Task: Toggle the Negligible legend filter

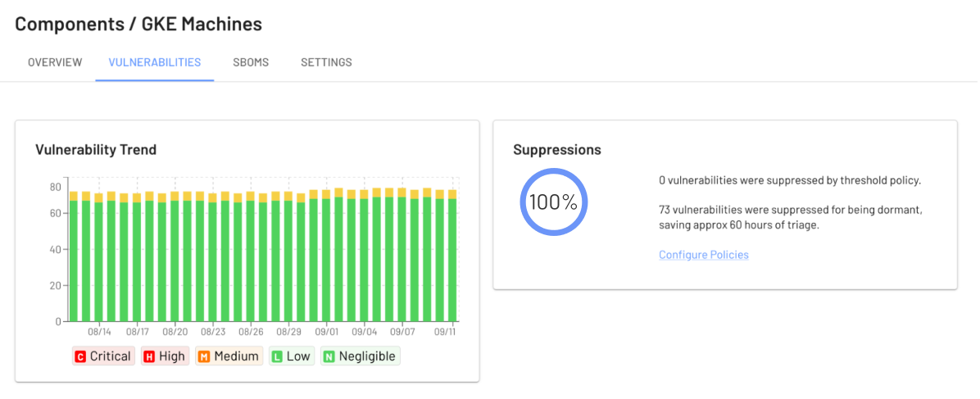Action: [360, 356]
